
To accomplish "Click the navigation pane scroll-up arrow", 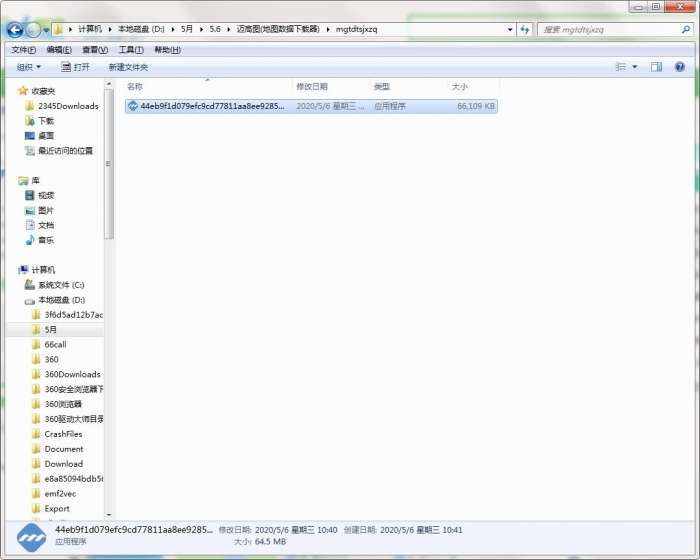I will (x=109, y=84).
